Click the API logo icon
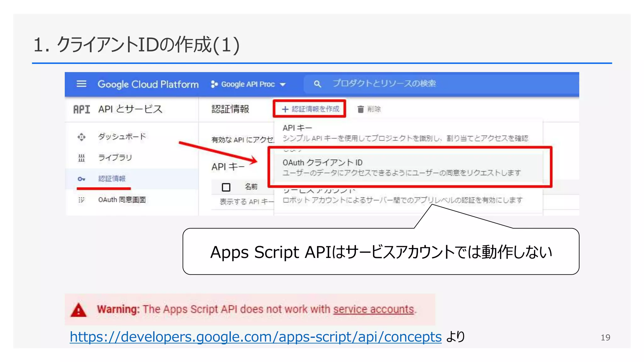The width and height of the screenshot is (644, 362). [81, 109]
